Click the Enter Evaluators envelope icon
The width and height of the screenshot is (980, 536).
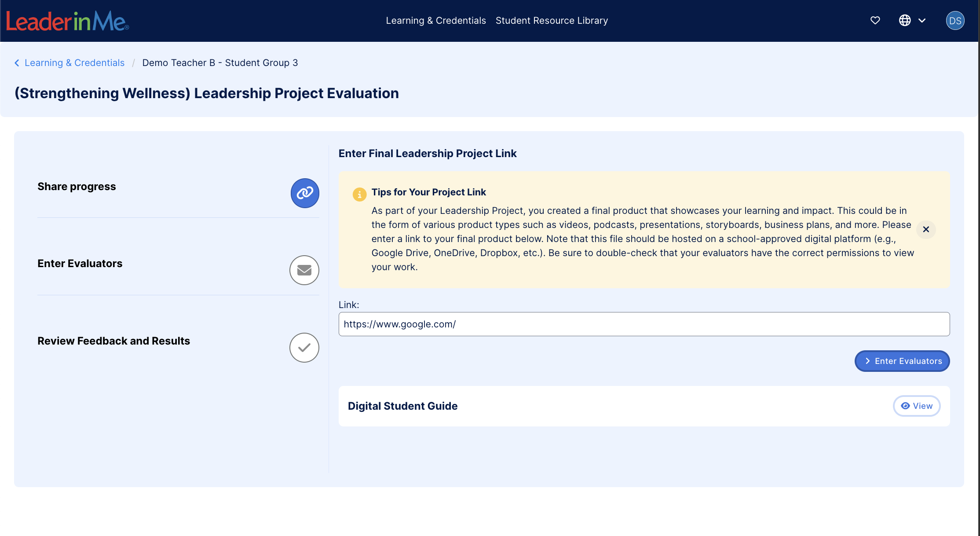(304, 270)
